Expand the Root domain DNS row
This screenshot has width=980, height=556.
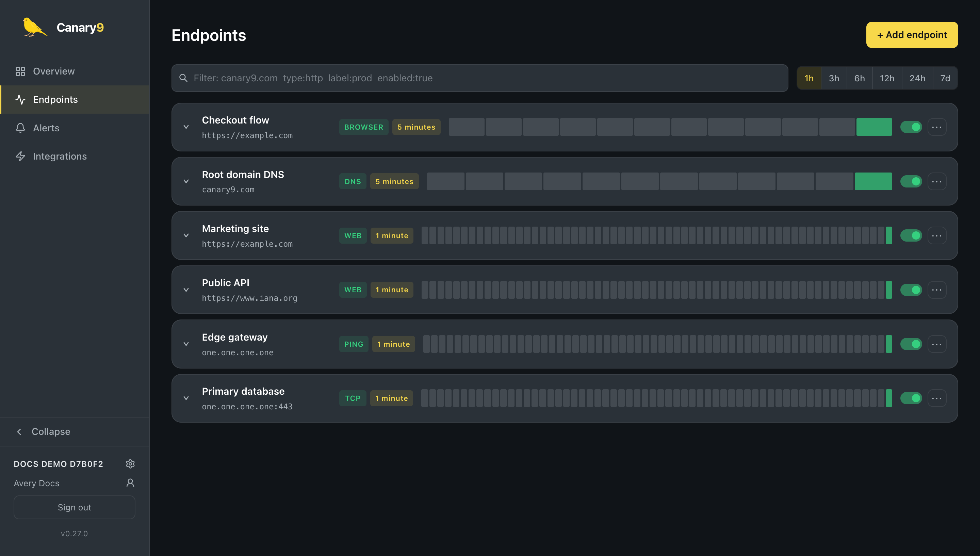click(x=186, y=181)
